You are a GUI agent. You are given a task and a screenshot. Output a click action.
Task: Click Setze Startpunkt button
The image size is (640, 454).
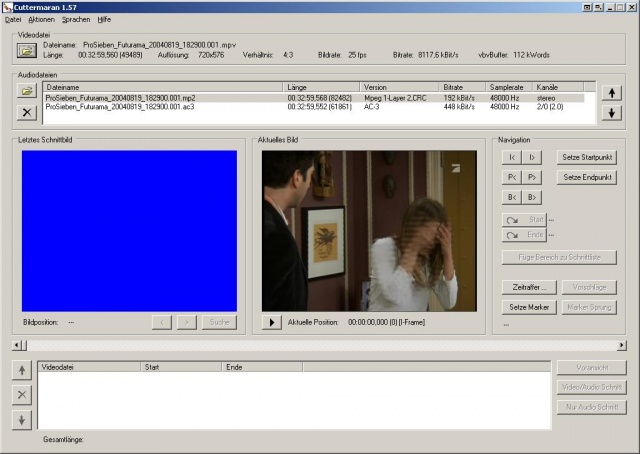587,157
